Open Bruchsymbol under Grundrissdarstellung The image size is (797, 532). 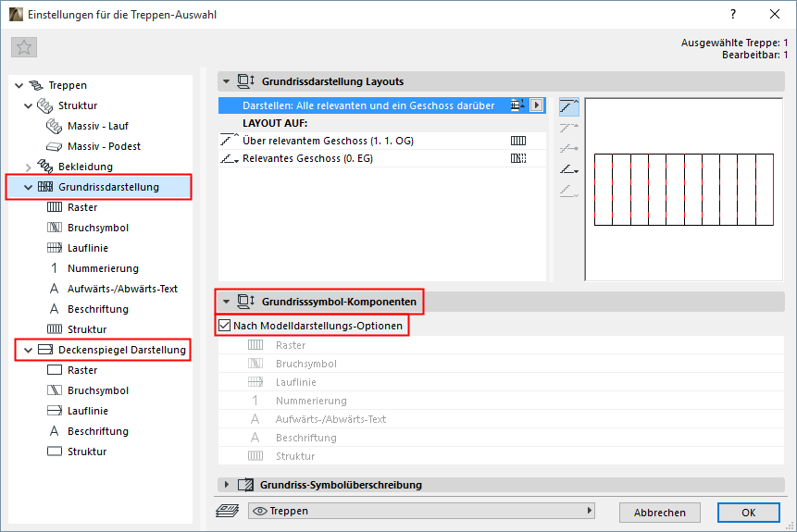(x=98, y=228)
